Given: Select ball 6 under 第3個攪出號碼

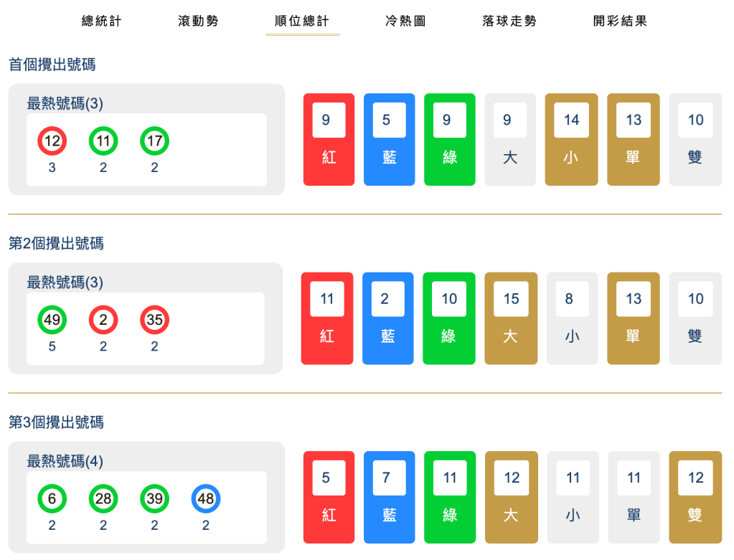Looking at the screenshot, I should [x=52, y=500].
